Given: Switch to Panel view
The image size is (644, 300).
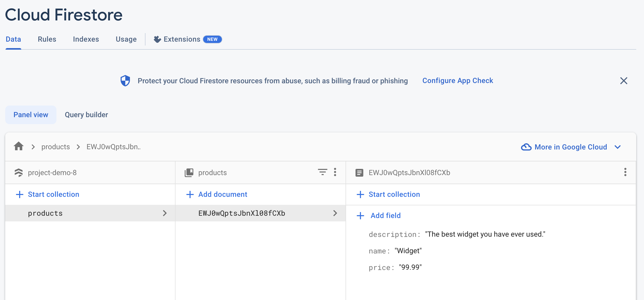Looking at the screenshot, I should point(31,115).
